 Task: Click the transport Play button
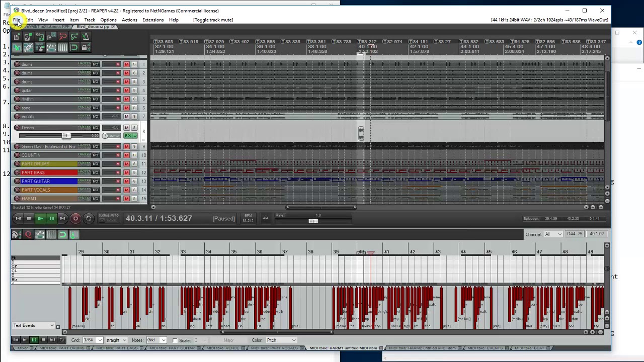pos(40,218)
